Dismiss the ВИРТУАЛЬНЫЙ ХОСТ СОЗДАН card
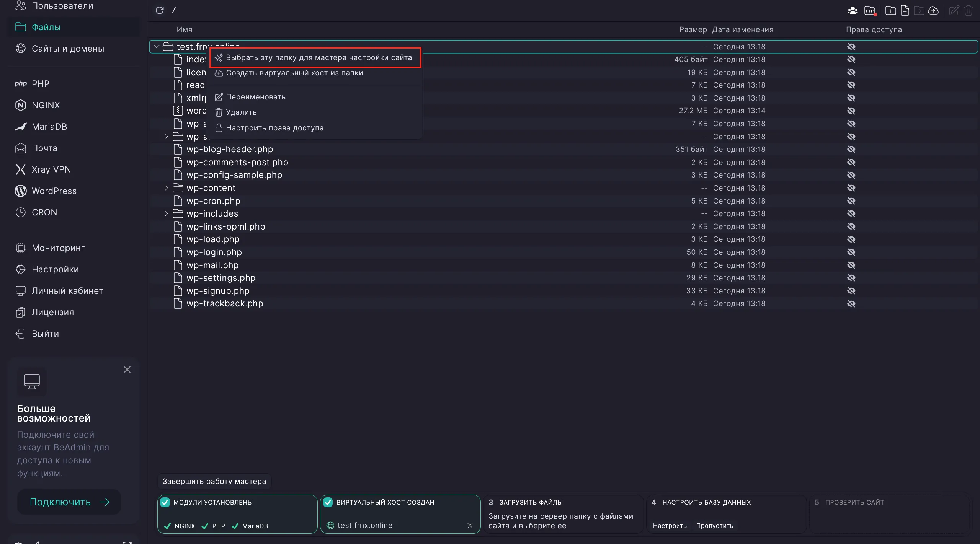The width and height of the screenshot is (980, 544). click(x=470, y=526)
